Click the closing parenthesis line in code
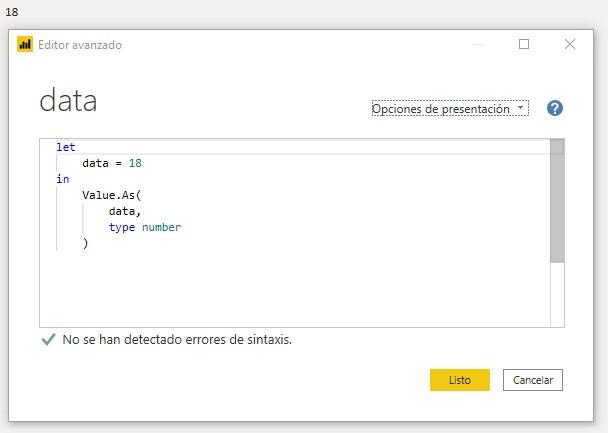 (86, 243)
